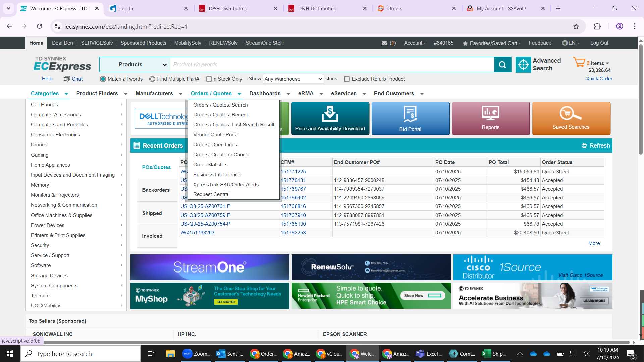Open Computers and Portables category
The image size is (644, 362).
pyautogui.click(x=76, y=125)
